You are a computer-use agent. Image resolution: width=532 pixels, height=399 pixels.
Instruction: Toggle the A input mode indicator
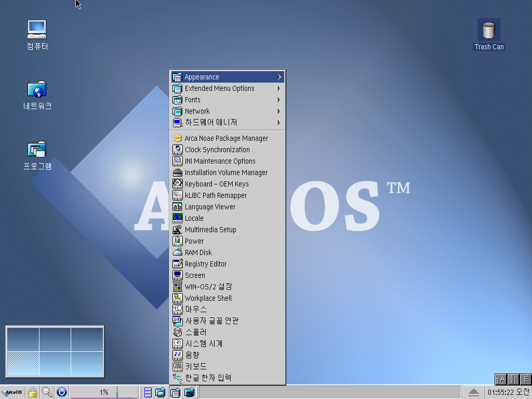coord(500,379)
